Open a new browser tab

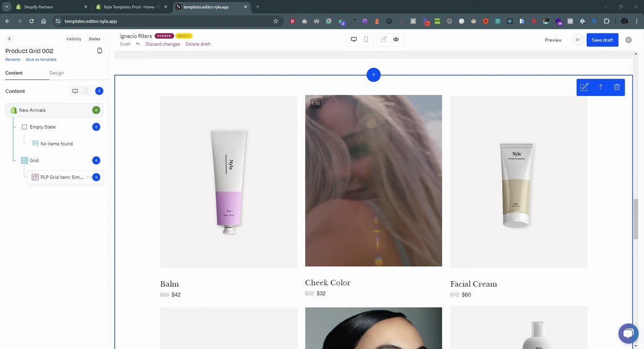[x=257, y=7]
